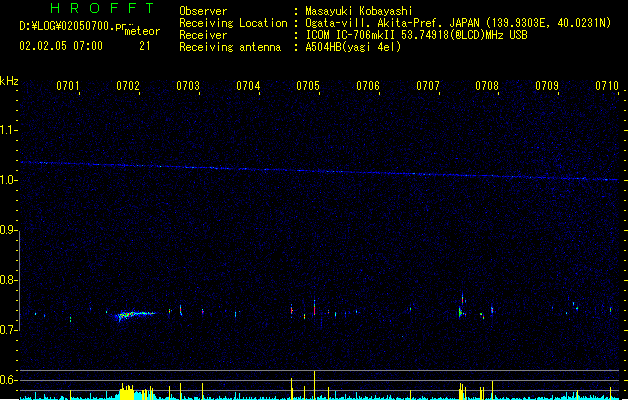Click the 0.6 kHz axis label
The width and height of the screenshot is (629, 400).
8,380
